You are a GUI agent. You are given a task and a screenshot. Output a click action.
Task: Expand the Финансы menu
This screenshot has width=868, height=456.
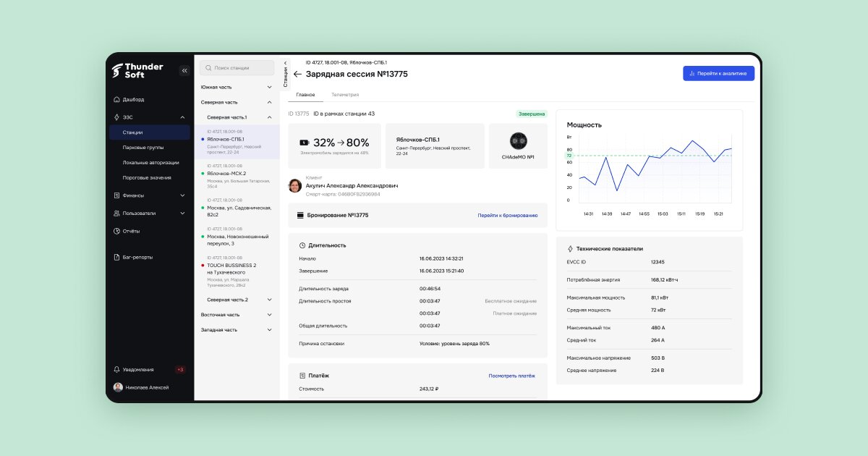(182, 195)
